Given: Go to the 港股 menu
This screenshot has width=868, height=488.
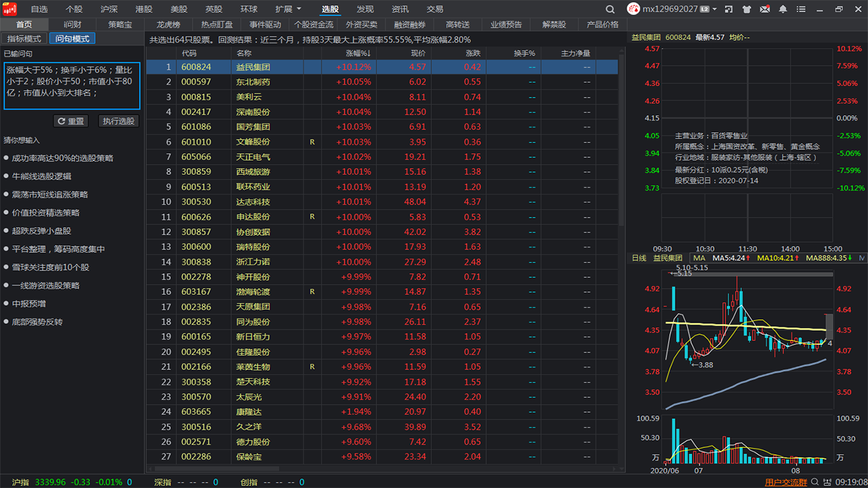Looking at the screenshot, I should click(144, 9).
